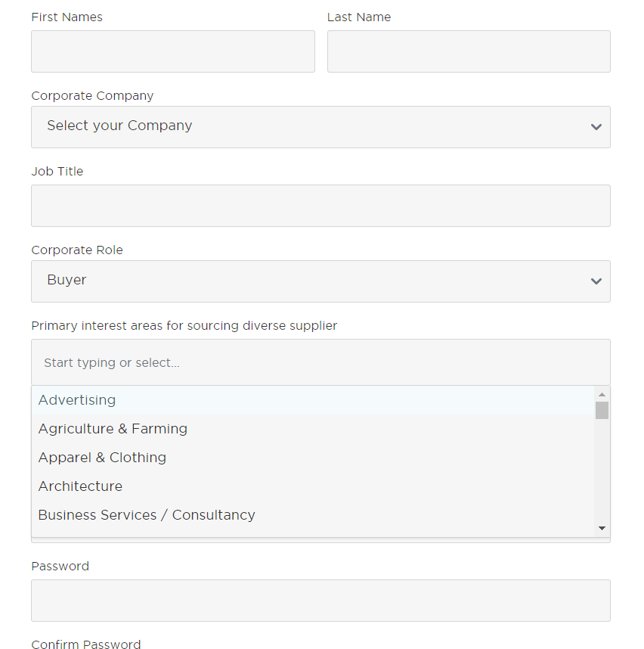This screenshot has height=649, width=644.
Task: Focus the Job Title text box
Action: point(320,206)
